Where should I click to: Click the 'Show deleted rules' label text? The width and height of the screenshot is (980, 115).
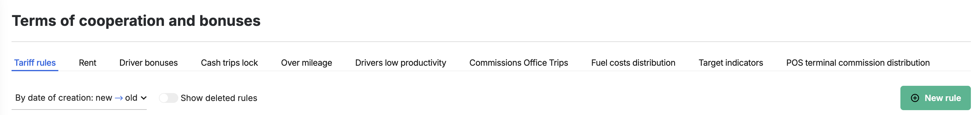pos(219,98)
